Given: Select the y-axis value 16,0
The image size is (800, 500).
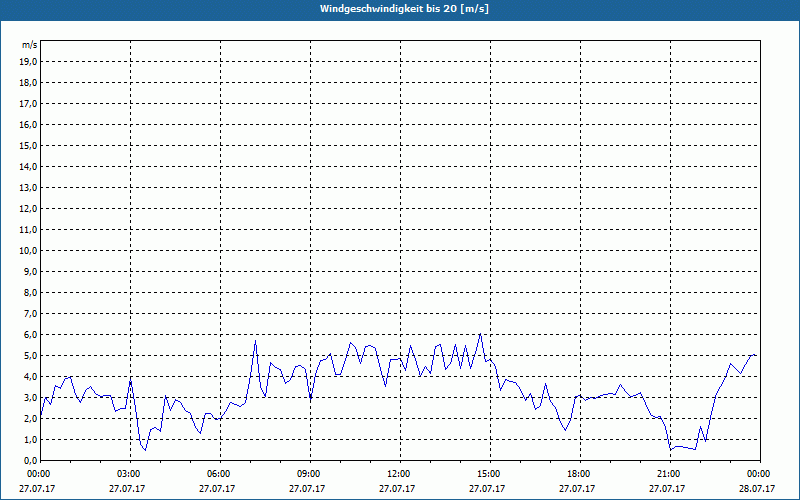Looking at the screenshot, I should point(28,124).
